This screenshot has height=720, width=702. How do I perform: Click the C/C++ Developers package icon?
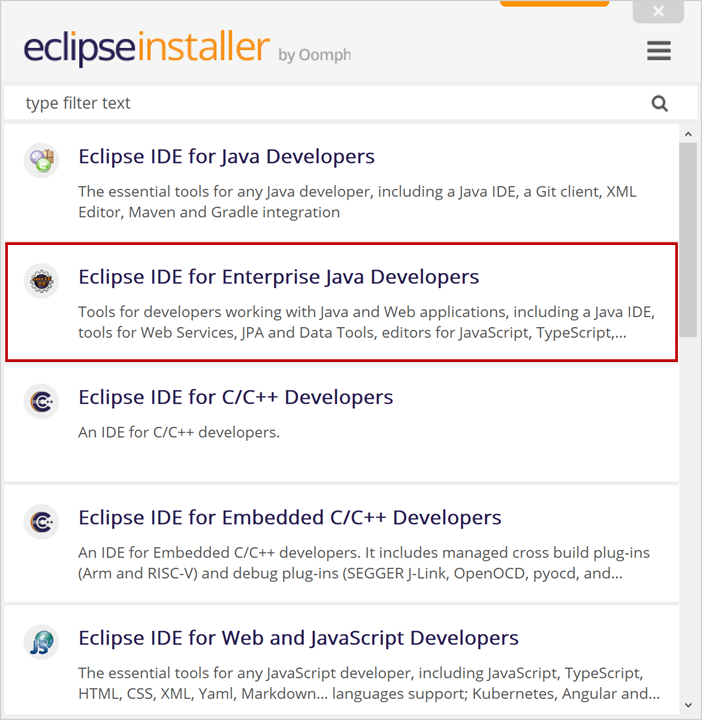41,401
